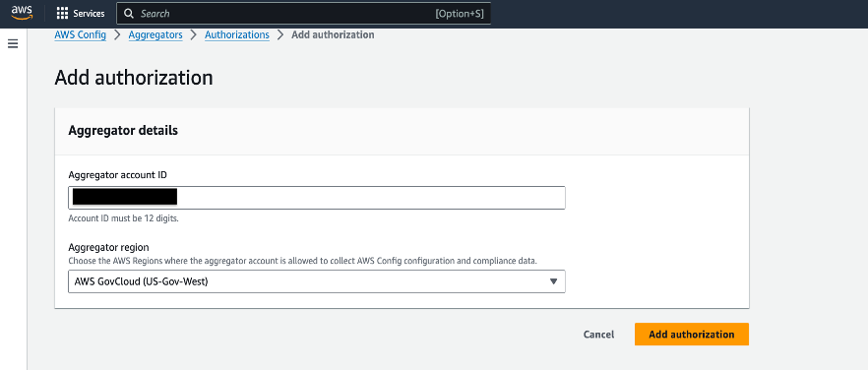Go to AWS Config breadcrumb
Image resolution: width=868 pixels, height=370 pixels.
coord(81,34)
